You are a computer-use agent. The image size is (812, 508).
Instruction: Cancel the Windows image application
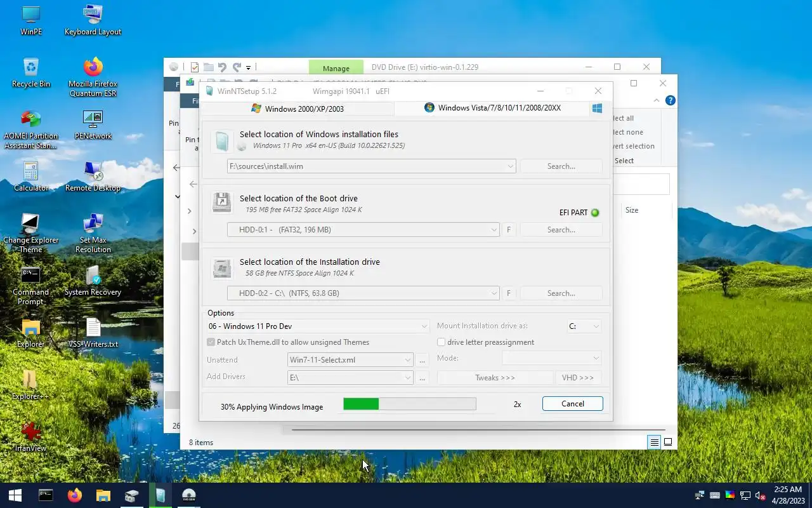pos(572,404)
